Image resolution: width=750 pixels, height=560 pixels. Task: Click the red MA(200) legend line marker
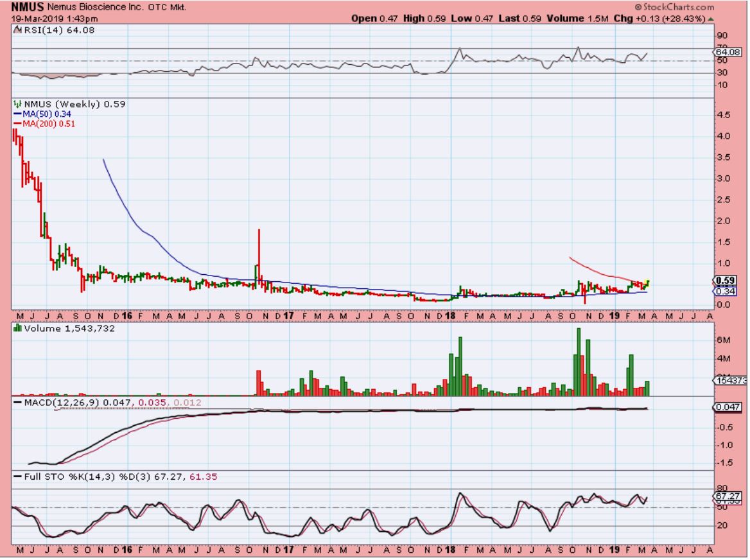17,125
